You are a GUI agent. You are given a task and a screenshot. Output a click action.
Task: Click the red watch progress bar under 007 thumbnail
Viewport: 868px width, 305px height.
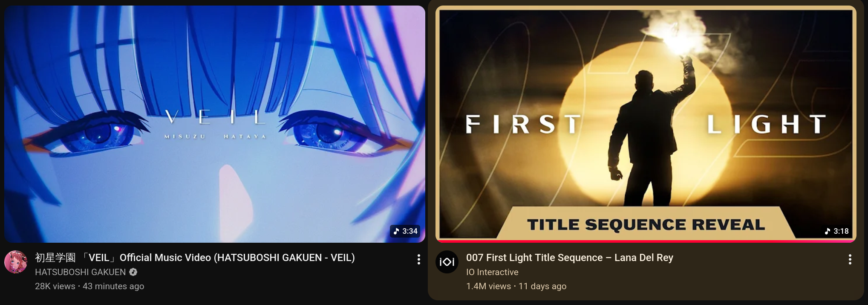(646, 241)
